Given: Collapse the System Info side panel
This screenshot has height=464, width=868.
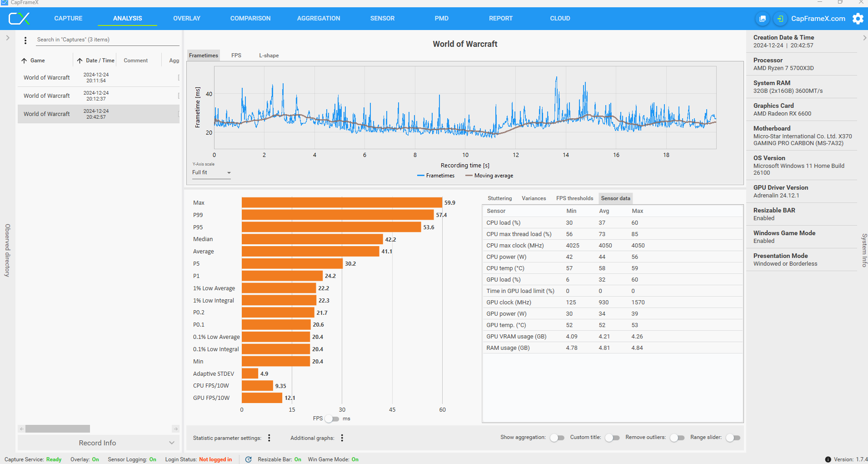Looking at the screenshot, I should (x=864, y=38).
